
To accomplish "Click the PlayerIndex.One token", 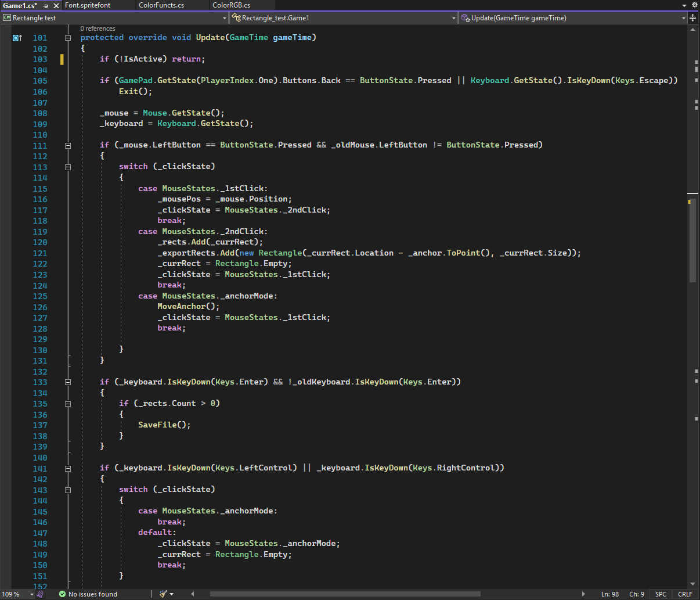I will click(x=237, y=81).
